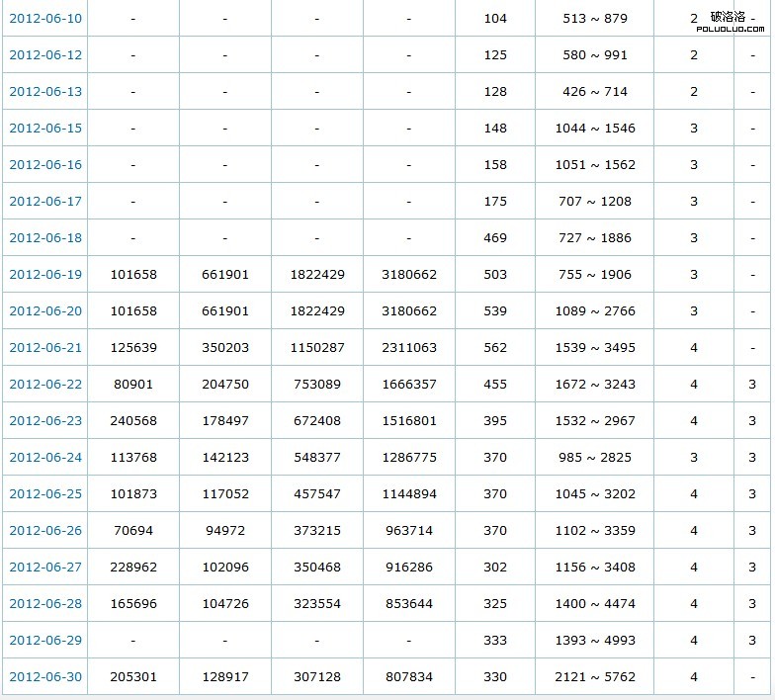This screenshot has height=700, width=775.
Task: Open the 2012-06-13 date entry
Action: tap(45, 92)
